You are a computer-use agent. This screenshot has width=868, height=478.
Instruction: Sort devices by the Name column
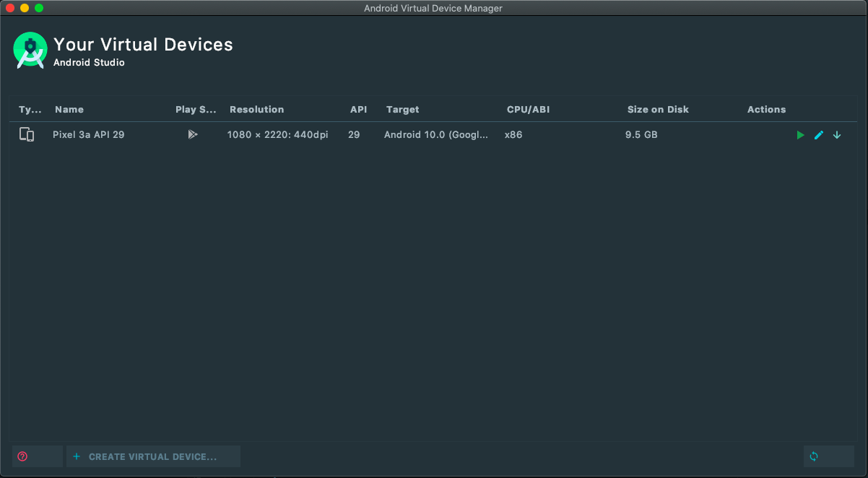(69, 109)
